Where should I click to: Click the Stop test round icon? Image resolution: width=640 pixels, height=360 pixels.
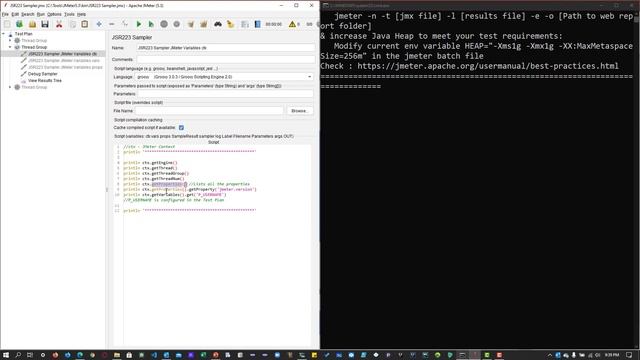(164, 24)
